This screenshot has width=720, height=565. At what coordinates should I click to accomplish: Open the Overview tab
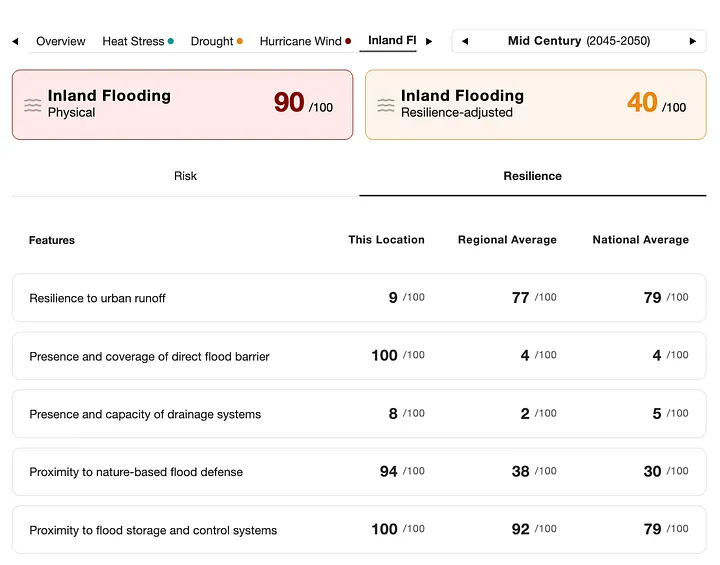point(61,41)
